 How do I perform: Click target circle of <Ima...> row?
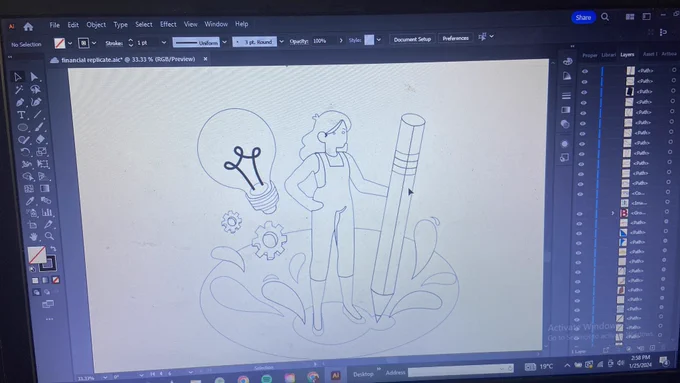point(668,202)
